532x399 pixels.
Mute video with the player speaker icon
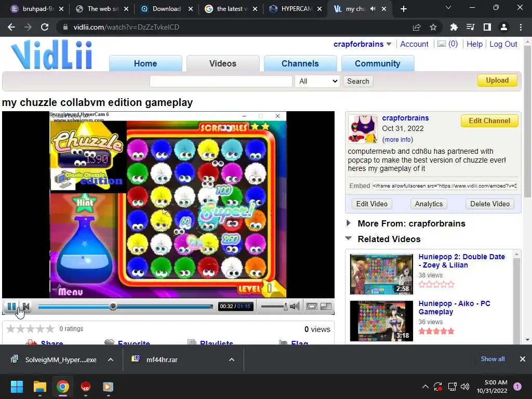point(295,307)
